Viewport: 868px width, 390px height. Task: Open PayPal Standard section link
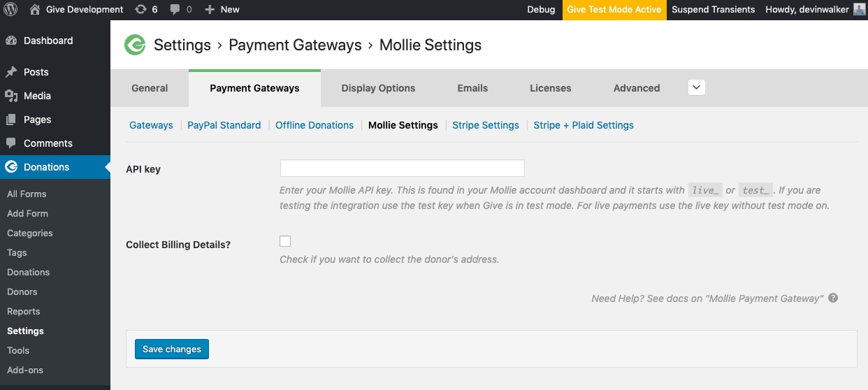[x=224, y=125]
